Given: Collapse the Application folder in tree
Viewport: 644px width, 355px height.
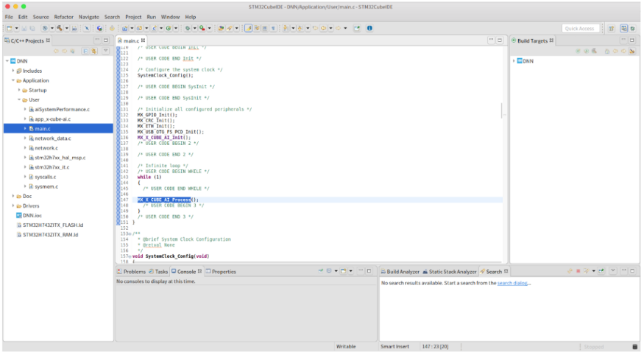Looking at the screenshot, I should [x=13, y=80].
